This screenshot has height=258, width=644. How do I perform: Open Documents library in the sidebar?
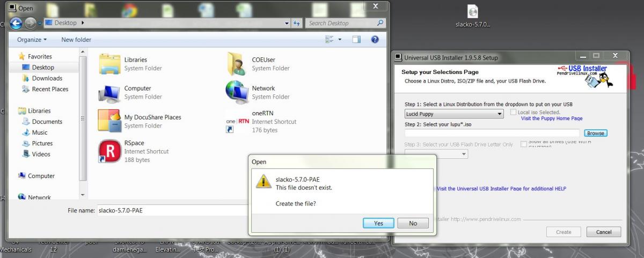click(x=47, y=122)
